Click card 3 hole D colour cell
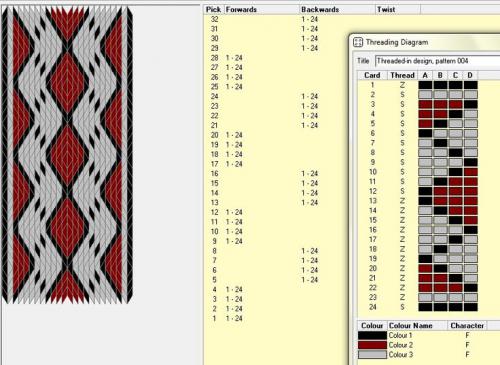500x365 pixels. click(x=470, y=104)
